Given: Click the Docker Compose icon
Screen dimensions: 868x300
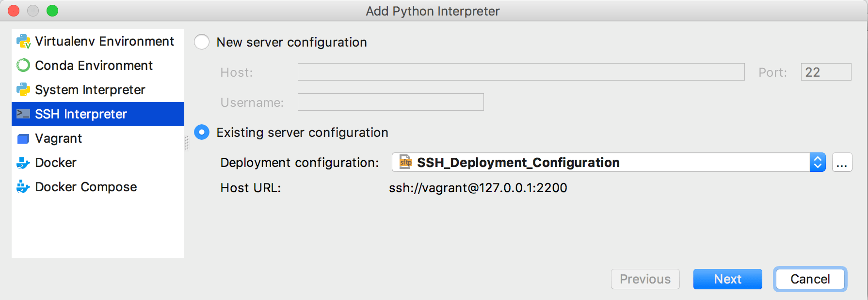Looking at the screenshot, I should pyautogui.click(x=23, y=187).
